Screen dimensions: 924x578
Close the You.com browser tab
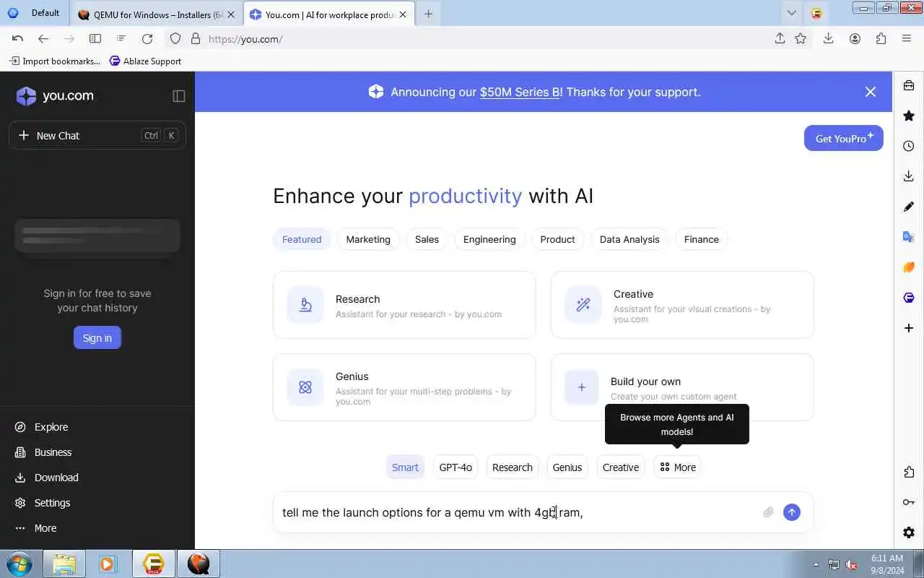[403, 14]
